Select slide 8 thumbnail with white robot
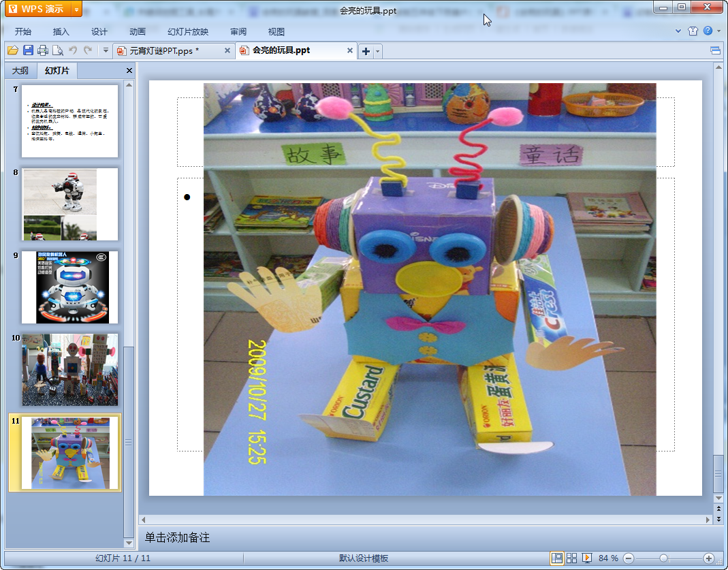The width and height of the screenshot is (728, 570). (x=69, y=204)
